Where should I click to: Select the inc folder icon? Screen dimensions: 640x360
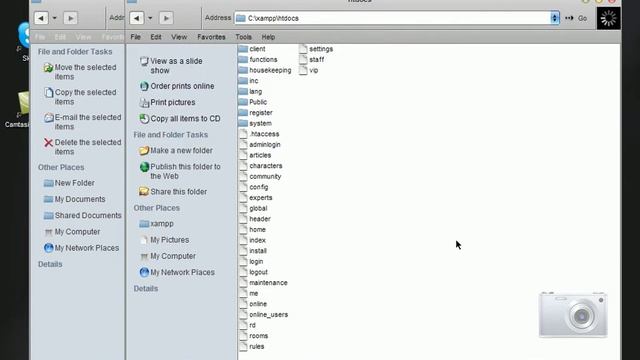pyautogui.click(x=243, y=81)
